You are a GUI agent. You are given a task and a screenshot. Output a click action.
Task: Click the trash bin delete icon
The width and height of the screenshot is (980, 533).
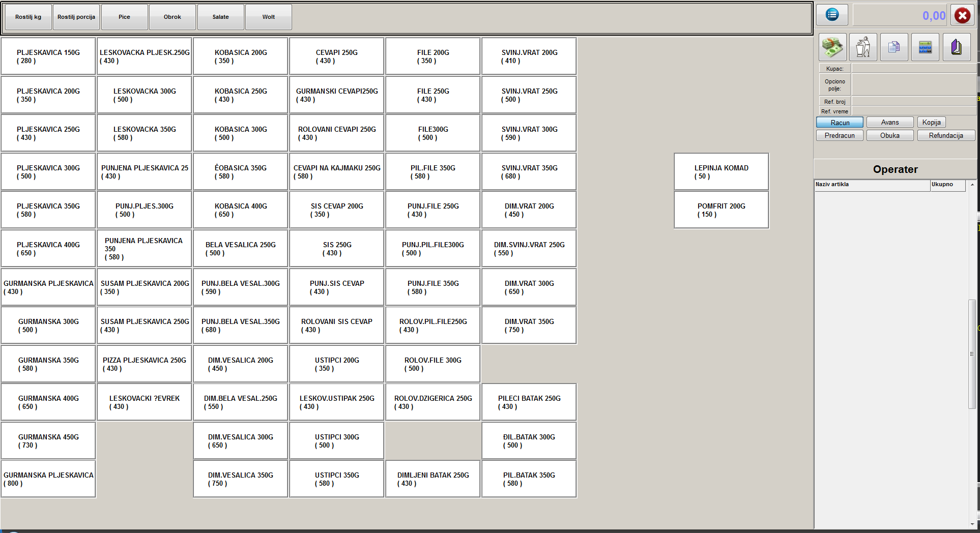(x=863, y=47)
